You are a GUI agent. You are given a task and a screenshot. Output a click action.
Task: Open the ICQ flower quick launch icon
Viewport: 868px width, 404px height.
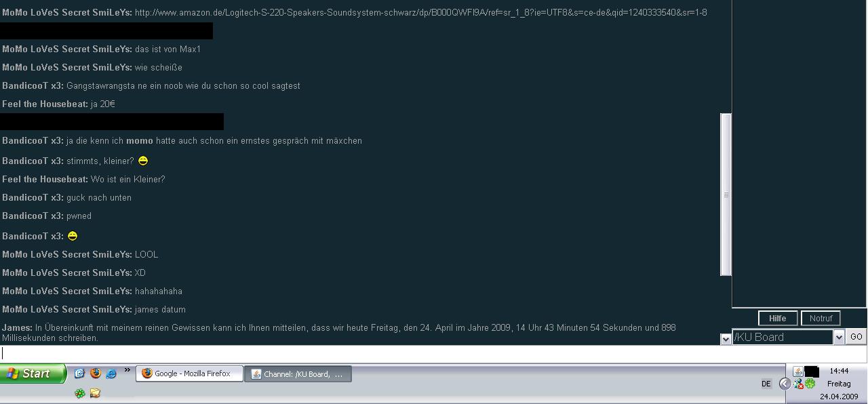tap(80, 393)
